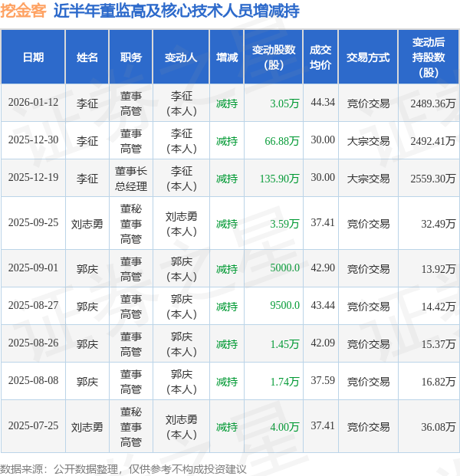The width and height of the screenshot is (460, 476).
Task: Click the date cell 2025-07-25
Action: pyautogui.click(x=33, y=426)
